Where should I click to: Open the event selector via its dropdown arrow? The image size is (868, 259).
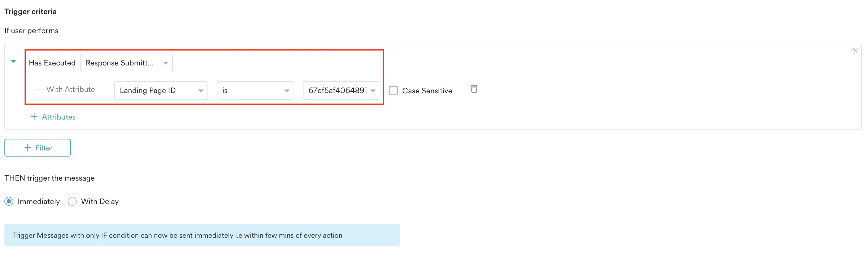(x=165, y=63)
